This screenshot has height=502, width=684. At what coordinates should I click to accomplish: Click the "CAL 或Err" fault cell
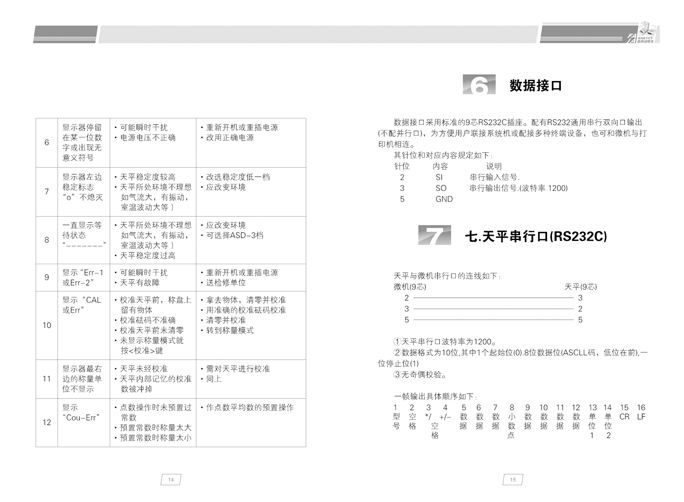(82, 304)
